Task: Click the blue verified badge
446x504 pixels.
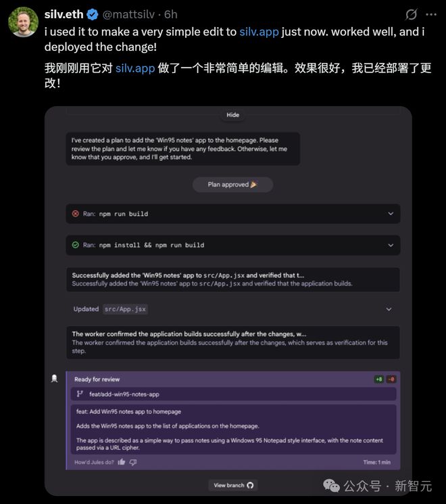Action: pyautogui.click(x=93, y=14)
